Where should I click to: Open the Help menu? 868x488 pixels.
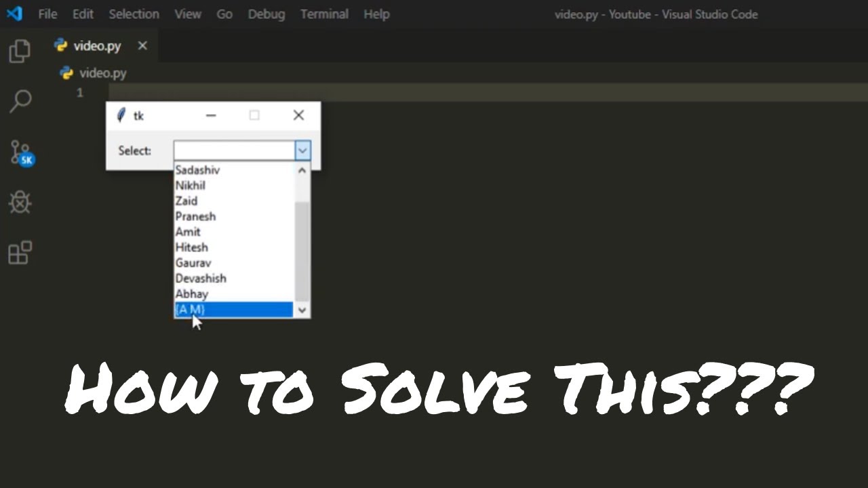tap(376, 14)
